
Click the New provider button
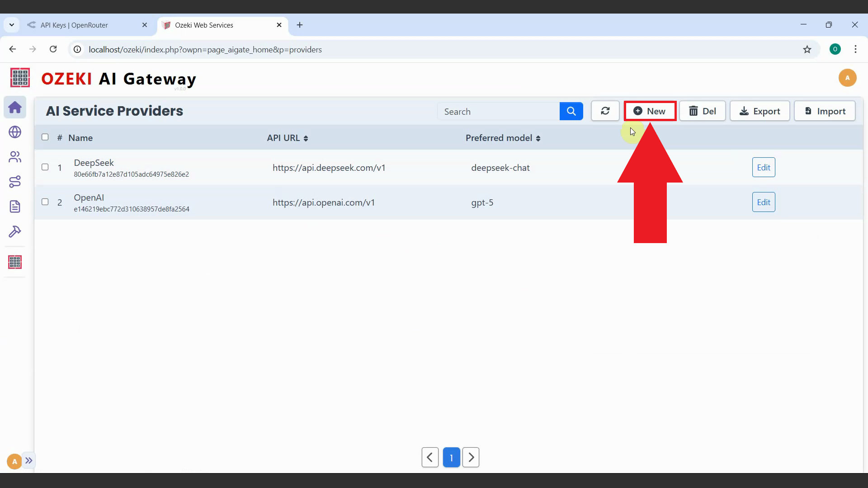[x=650, y=111]
